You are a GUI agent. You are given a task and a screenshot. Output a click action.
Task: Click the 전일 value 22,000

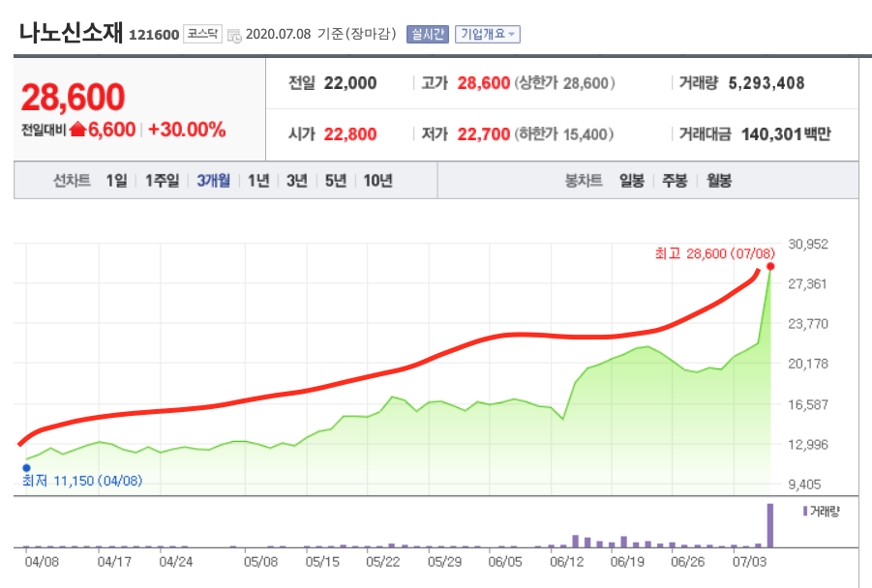tap(350, 83)
